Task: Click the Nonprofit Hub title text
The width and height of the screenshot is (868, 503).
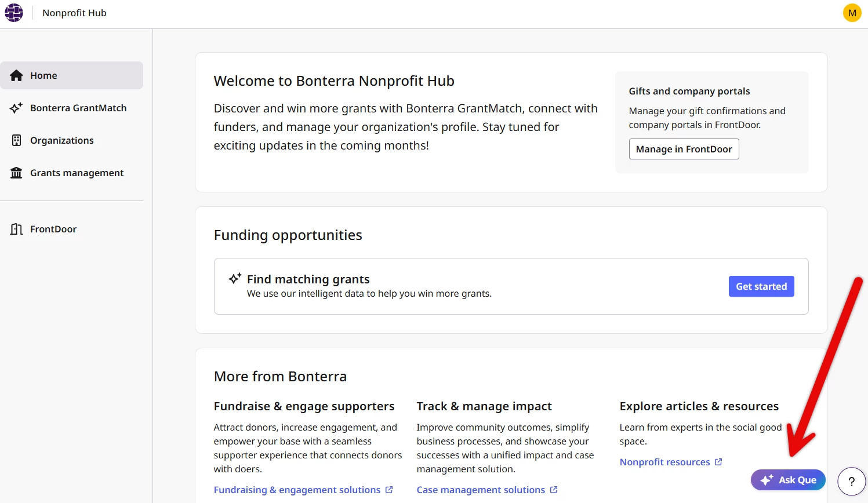Action: click(74, 13)
